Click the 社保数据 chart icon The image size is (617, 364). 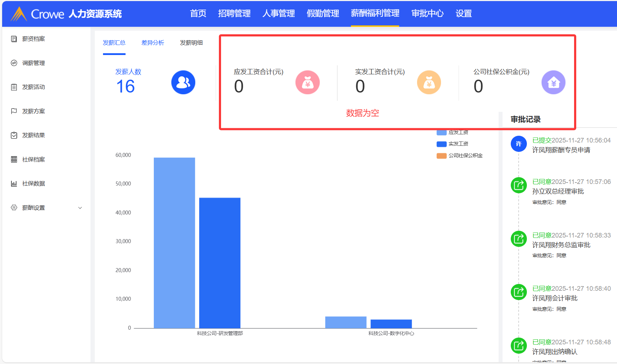[x=14, y=184]
